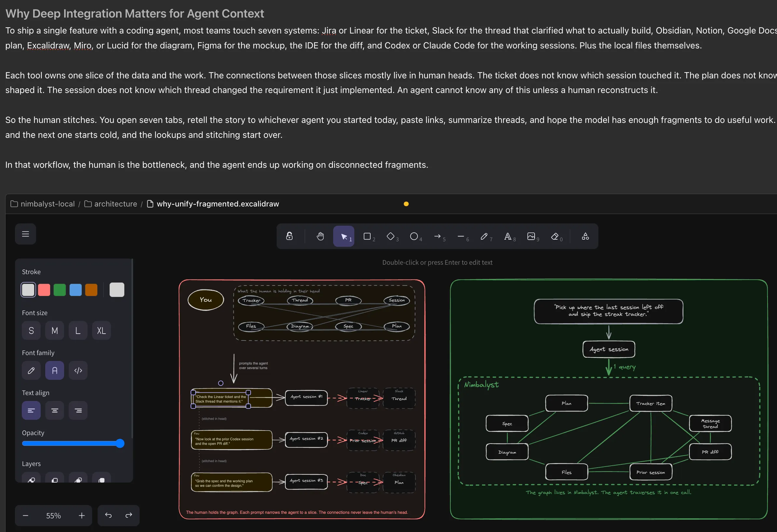The height and width of the screenshot is (532, 777).
Task: Click the article heading 'Why Deep Integration Matters'
Action: click(134, 13)
